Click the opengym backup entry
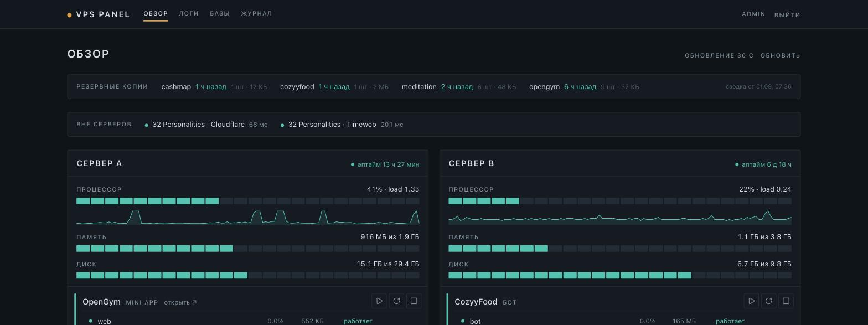 click(x=584, y=87)
